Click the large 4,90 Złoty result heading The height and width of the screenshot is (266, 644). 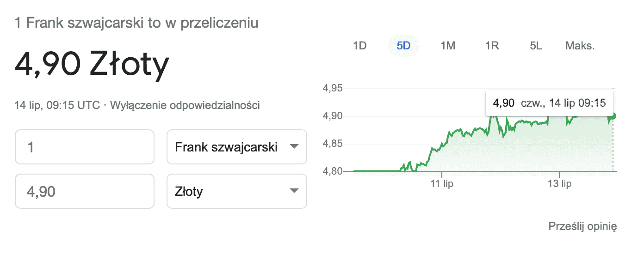(92, 65)
